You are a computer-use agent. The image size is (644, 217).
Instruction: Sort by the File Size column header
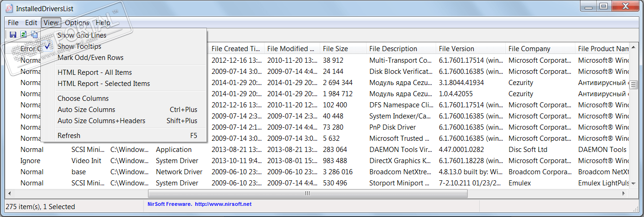[335, 49]
